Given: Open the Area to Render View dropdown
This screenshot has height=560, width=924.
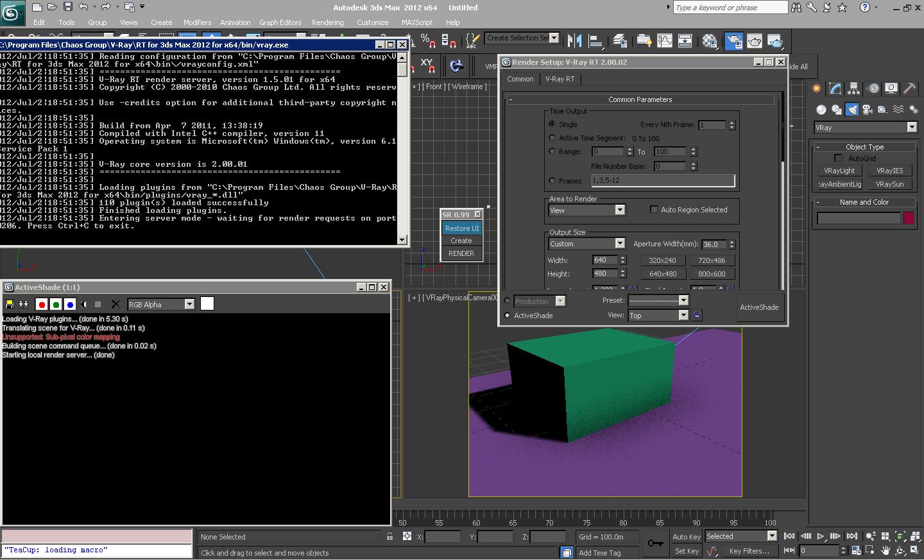Looking at the screenshot, I should pyautogui.click(x=586, y=210).
